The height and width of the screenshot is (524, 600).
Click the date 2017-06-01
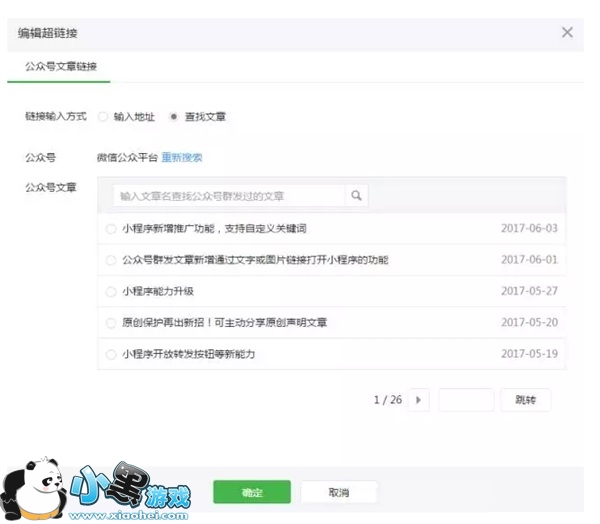click(529, 260)
